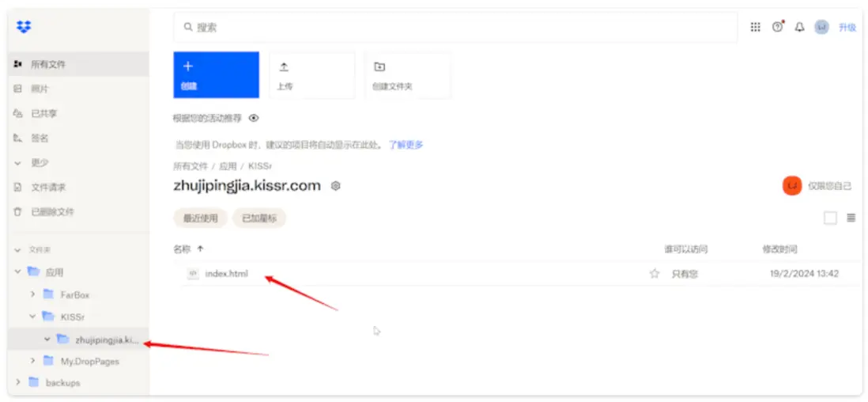The height and width of the screenshot is (402, 868).
Task: Toggle the 已加星标 starred filter chip
Action: [x=259, y=218]
